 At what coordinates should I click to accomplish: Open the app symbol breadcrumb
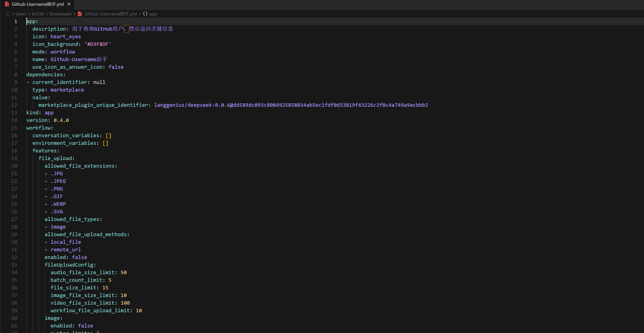(x=153, y=14)
